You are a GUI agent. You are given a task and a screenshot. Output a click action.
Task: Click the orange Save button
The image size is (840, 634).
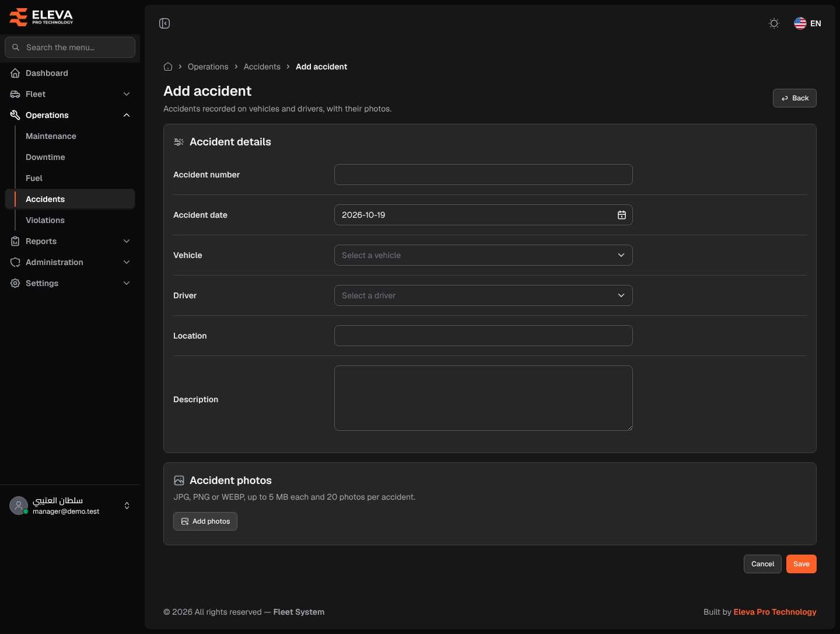(x=801, y=564)
